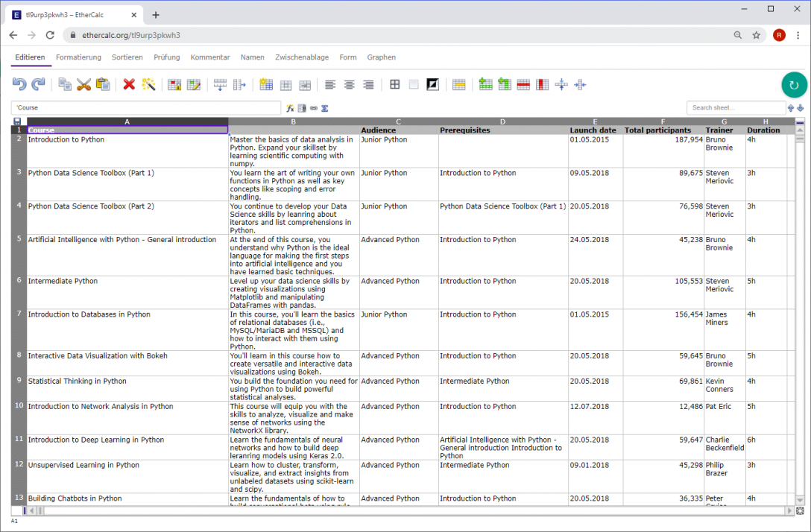Click the green refresh round button

[x=794, y=85]
